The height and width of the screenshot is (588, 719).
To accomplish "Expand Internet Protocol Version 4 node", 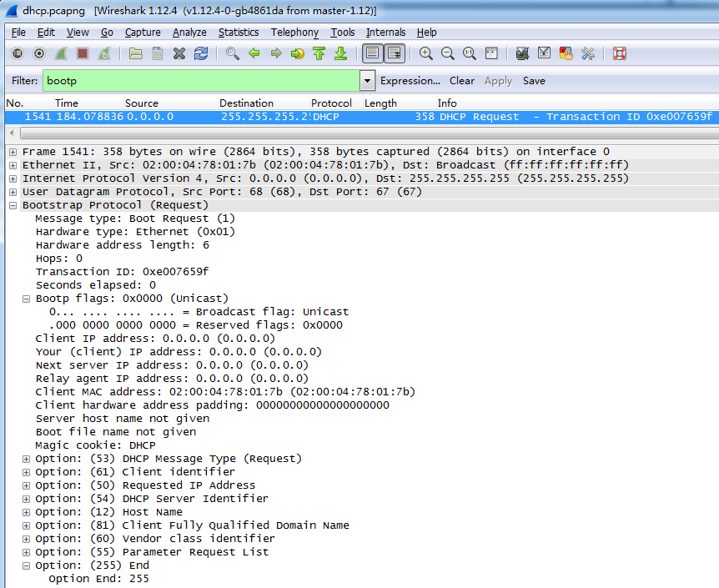I will tap(13, 178).
